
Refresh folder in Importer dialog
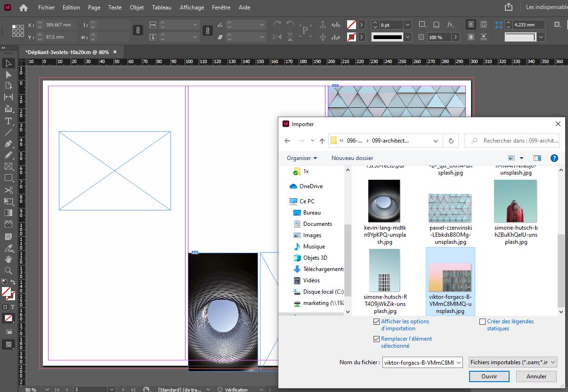coord(451,140)
